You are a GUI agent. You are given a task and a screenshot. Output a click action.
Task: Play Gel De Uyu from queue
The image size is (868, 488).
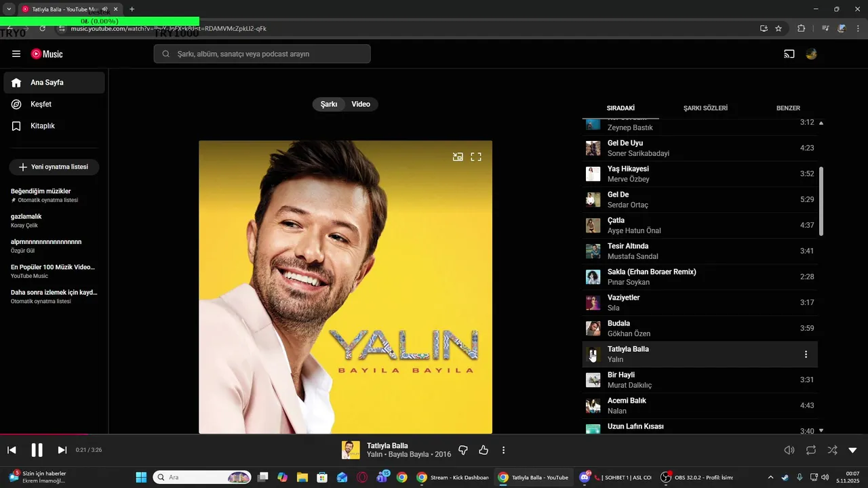(x=700, y=148)
